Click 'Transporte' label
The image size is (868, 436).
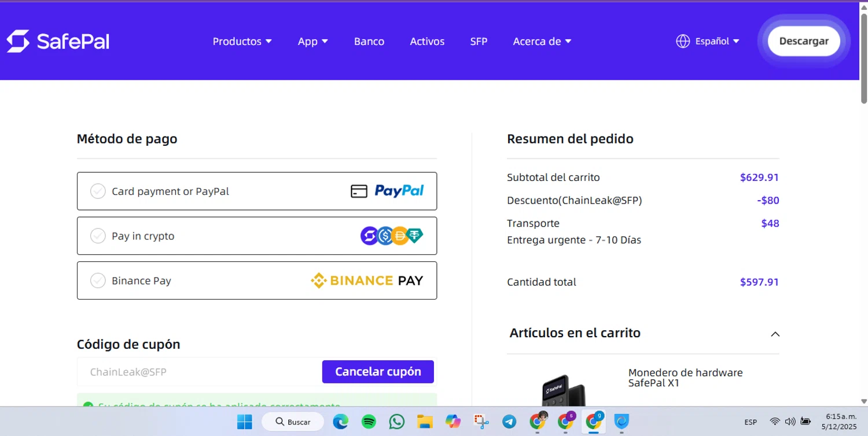pyautogui.click(x=533, y=223)
